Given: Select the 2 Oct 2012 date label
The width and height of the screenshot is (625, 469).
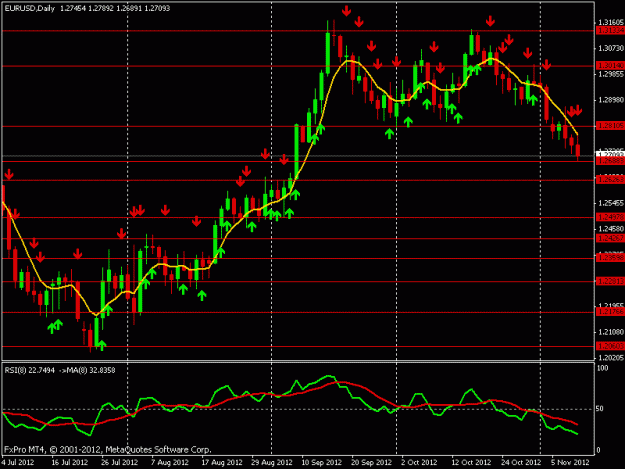Looking at the screenshot, I should click(x=419, y=462).
